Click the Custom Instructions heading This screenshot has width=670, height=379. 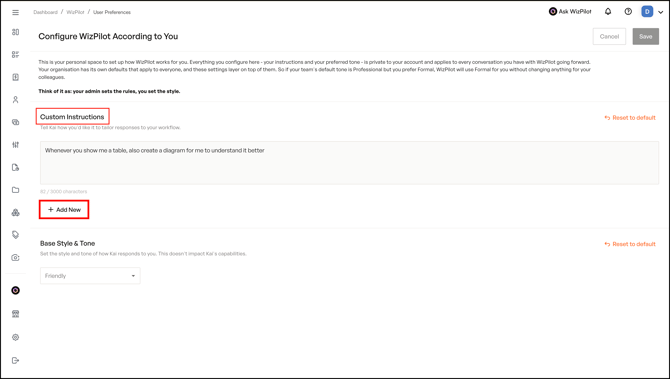[x=72, y=117]
